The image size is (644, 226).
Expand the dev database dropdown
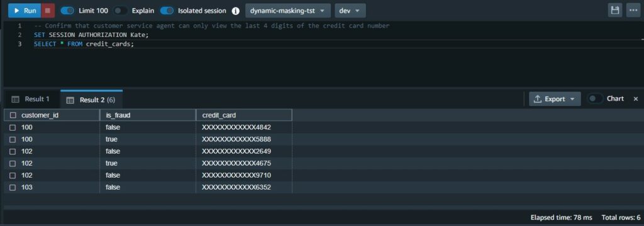(x=350, y=11)
